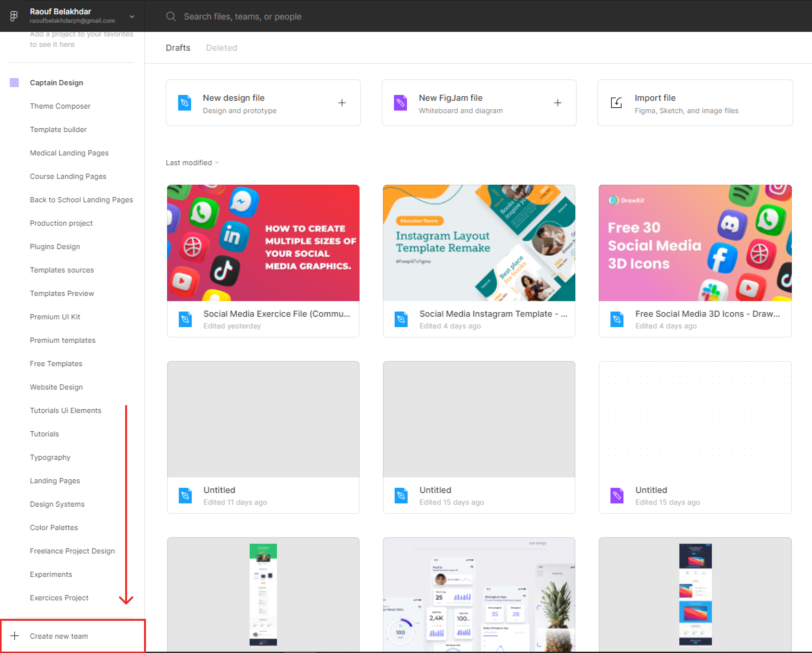
Task: Click design file icon of Untitled 11 days ago
Action: tap(185, 496)
